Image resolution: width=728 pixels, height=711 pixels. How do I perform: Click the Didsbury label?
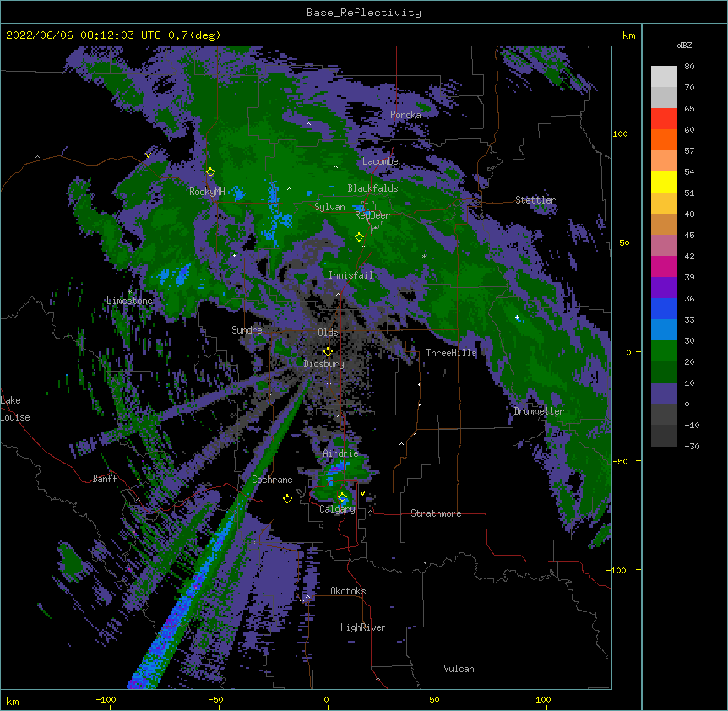(323, 364)
